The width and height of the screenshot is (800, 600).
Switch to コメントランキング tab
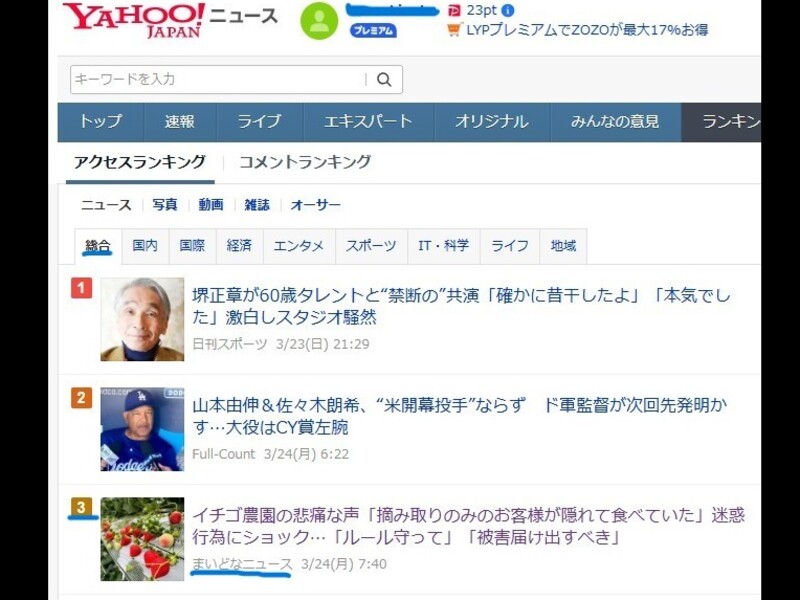[x=305, y=162]
